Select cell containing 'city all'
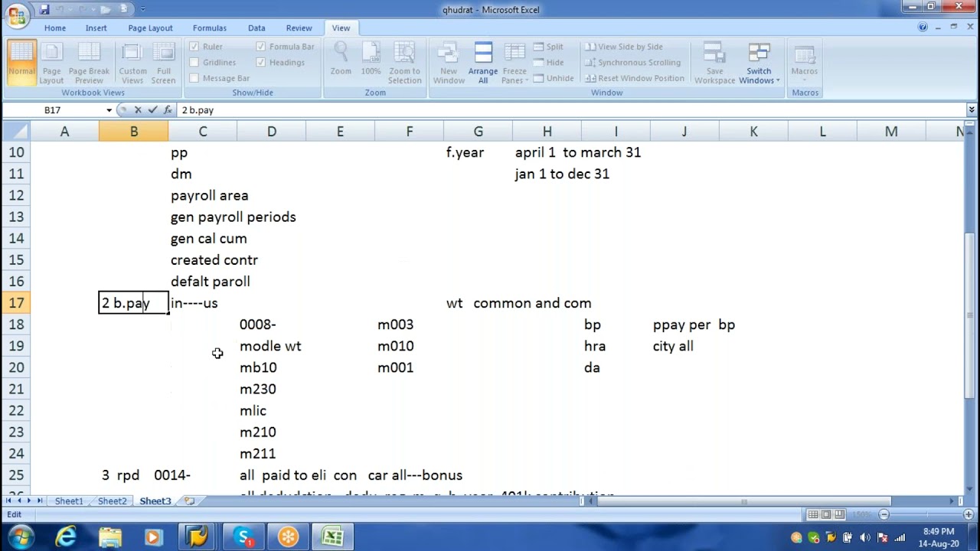This screenshot has height=551, width=980. pos(684,347)
